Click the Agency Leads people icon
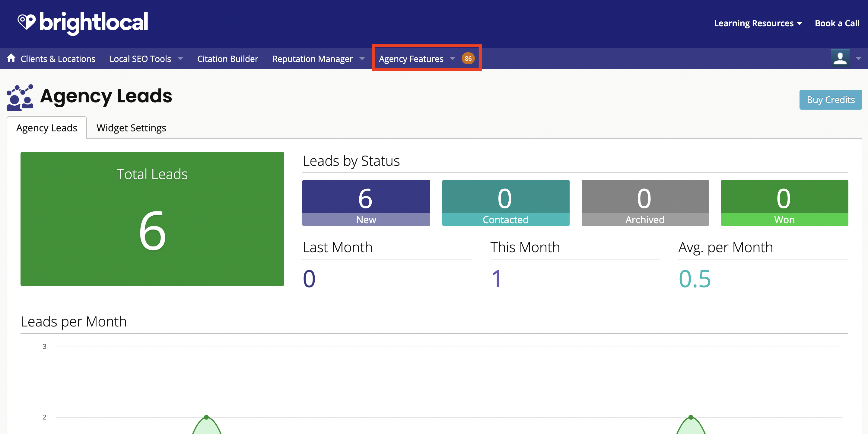Image resolution: width=868 pixels, height=434 pixels. [20, 98]
